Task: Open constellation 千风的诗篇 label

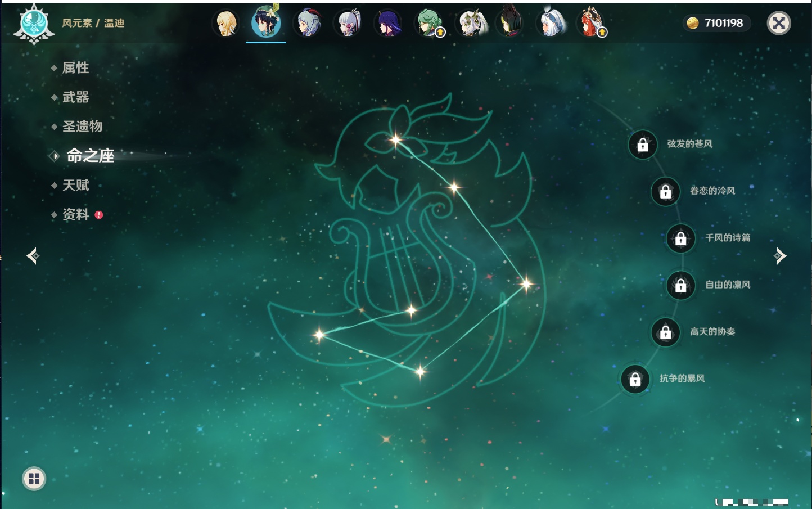Action: coord(728,238)
